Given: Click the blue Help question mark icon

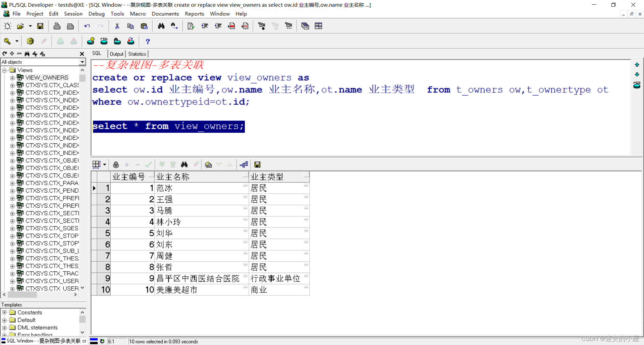Looking at the screenshot, I should point(148,41).
